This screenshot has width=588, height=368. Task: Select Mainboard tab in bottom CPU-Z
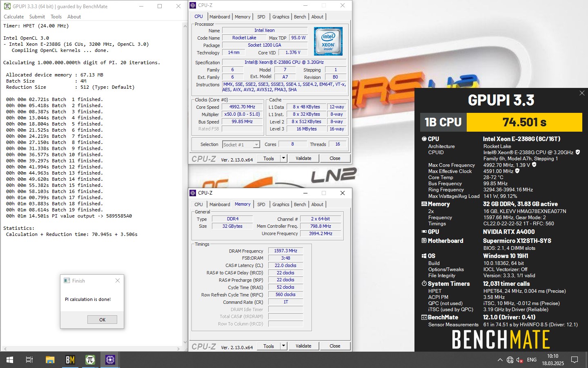(x=220, y=204)
